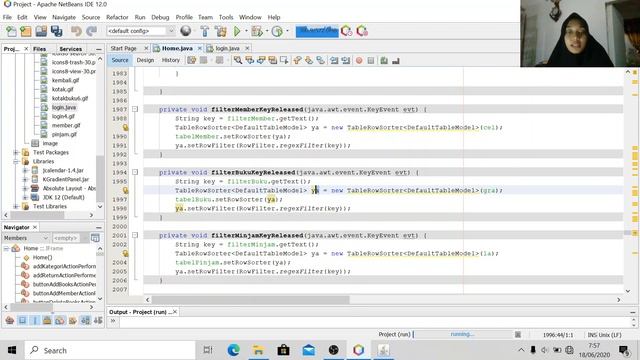Click the Profile Project icon
The image size is (640, 360).
click(x=277, y=31)
